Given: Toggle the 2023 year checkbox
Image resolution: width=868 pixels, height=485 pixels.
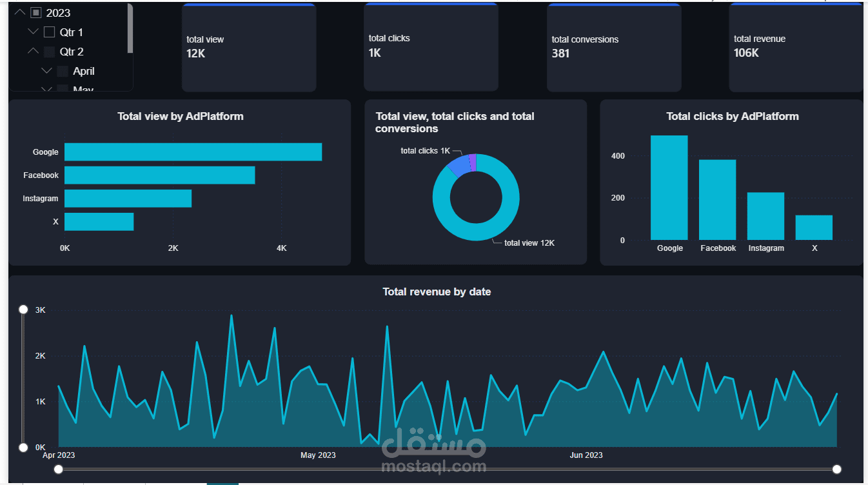Looking at the screenshot, I should 36,13.
